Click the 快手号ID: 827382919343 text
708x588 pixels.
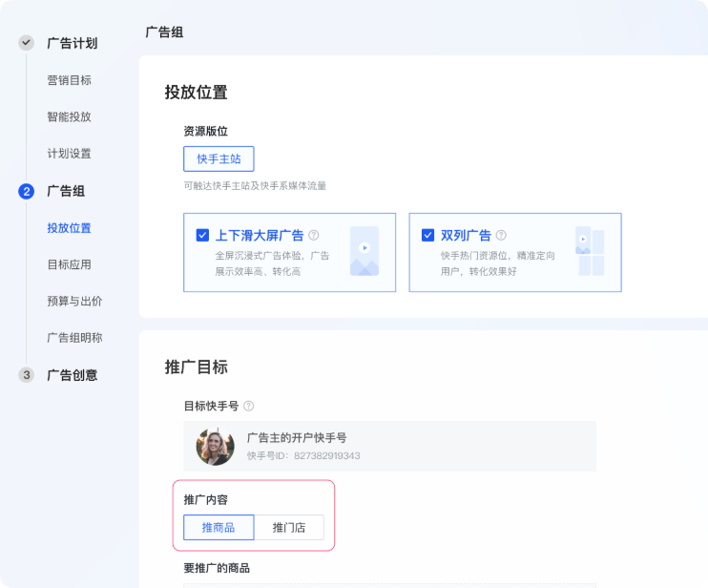click(303, 455)
